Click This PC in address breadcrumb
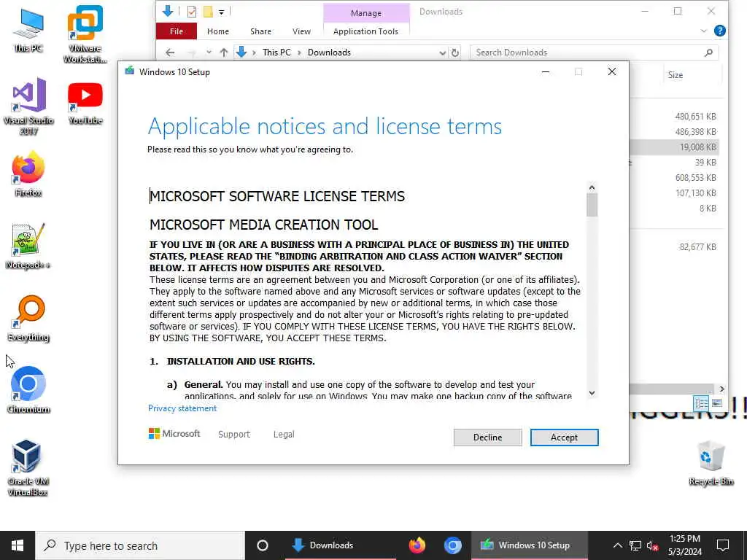The height and width of the screenshot is (560, 747). point(276,52)
